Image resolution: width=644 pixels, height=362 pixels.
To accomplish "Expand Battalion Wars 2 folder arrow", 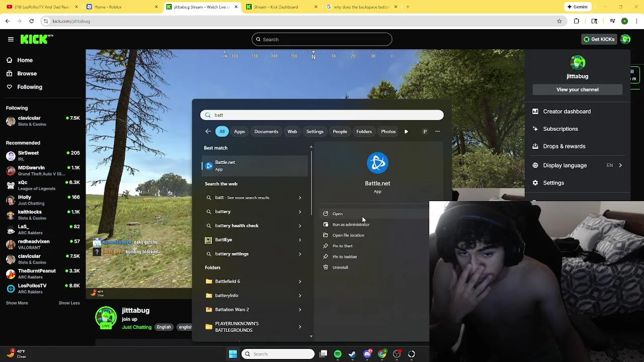I will pos(300,310).
